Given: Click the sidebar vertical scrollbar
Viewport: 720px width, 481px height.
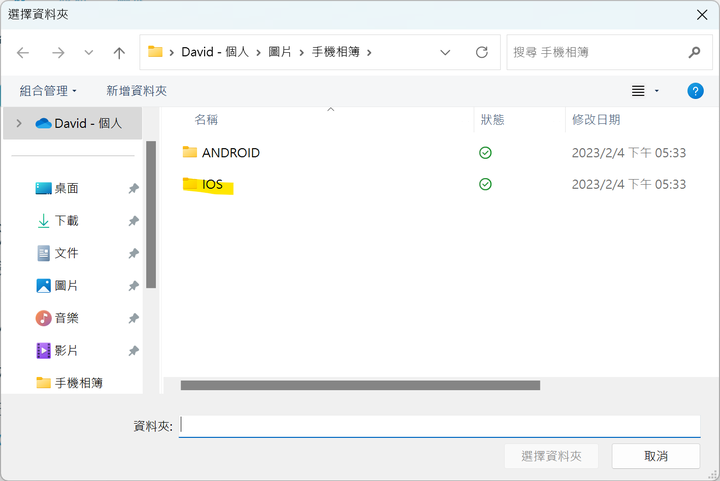Looking at the screenshot, I should tap(151, 215).
